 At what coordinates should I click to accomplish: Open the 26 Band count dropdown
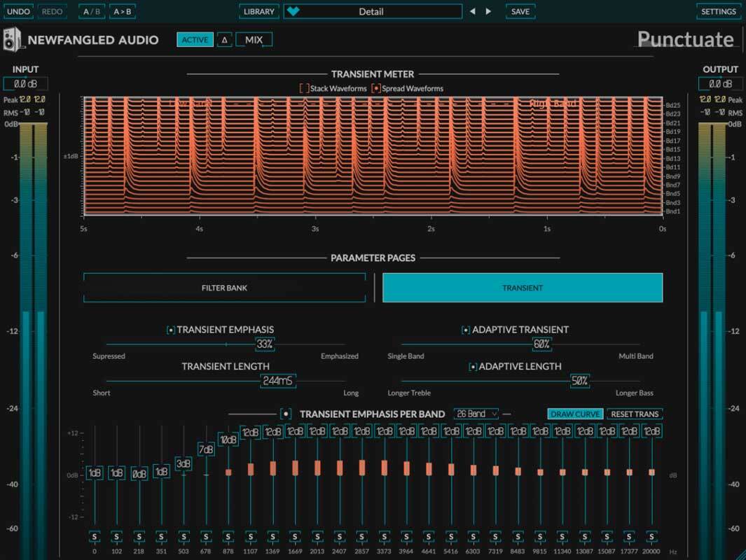[476, 414]
